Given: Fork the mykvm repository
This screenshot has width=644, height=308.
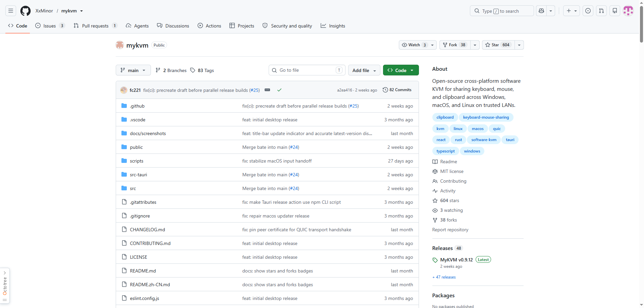Looking at the screenshot, I should pos(455,45).
